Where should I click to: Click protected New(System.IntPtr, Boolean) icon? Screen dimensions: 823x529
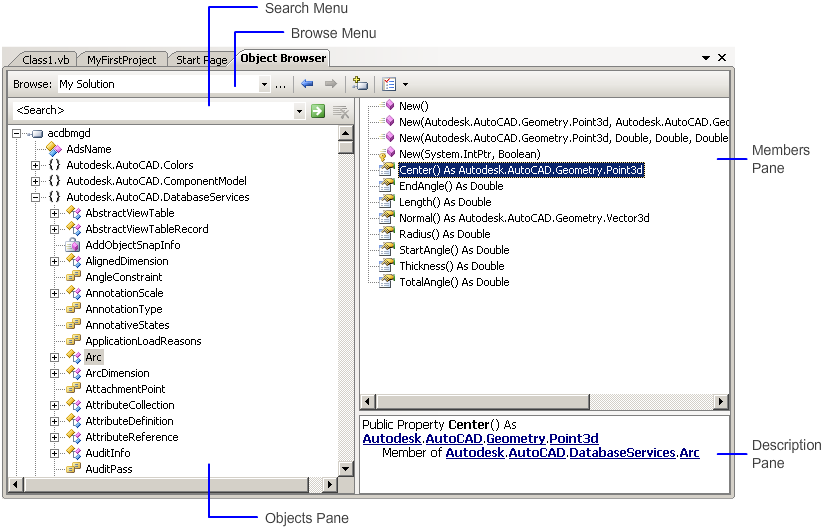pyautogui.click(x=387, y=154)
